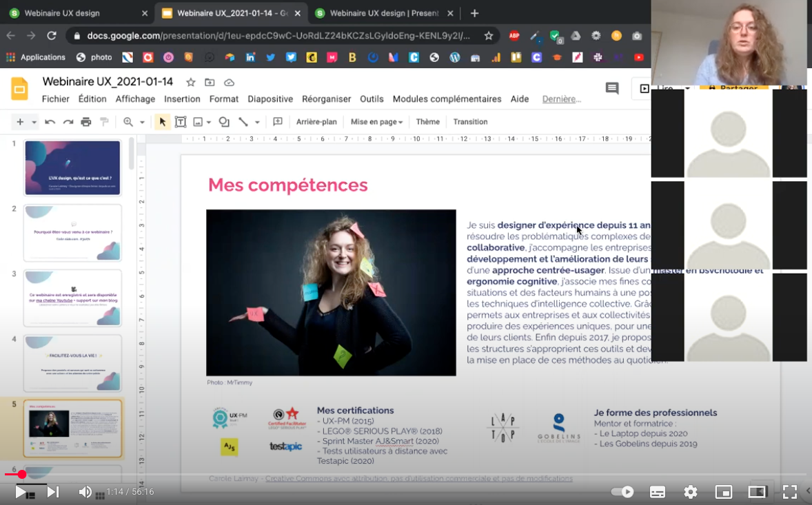Open the photo bookmark
812x505 pixels.
pos(94,57)
